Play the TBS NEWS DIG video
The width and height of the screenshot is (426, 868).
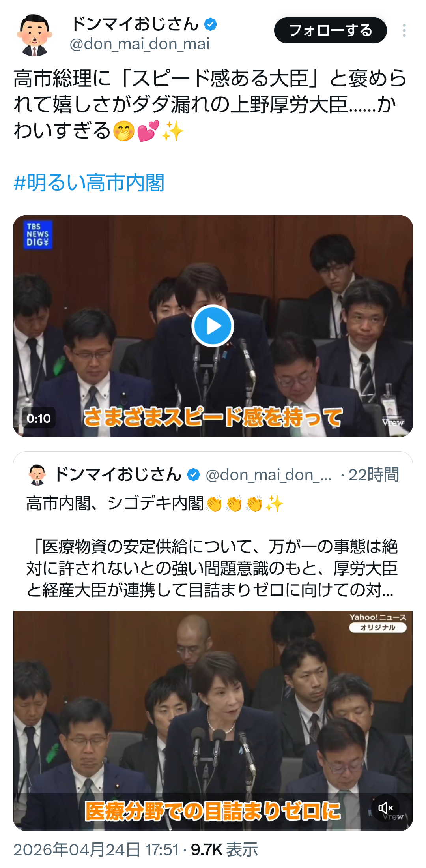213,326
